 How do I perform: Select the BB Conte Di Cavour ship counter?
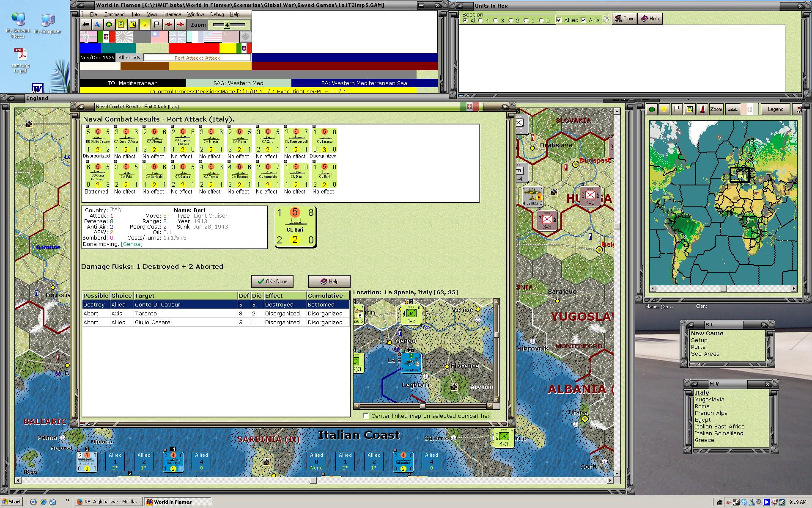[x=98, y=176]
